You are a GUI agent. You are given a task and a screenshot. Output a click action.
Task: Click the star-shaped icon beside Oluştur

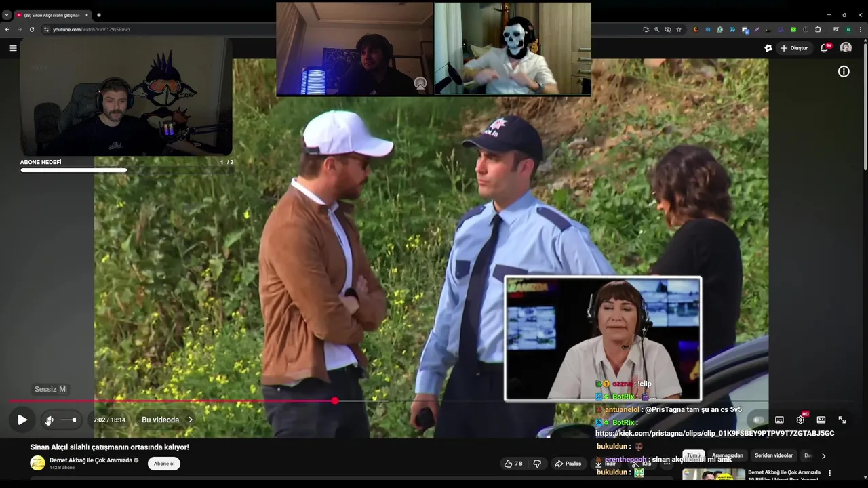[768, 48]
